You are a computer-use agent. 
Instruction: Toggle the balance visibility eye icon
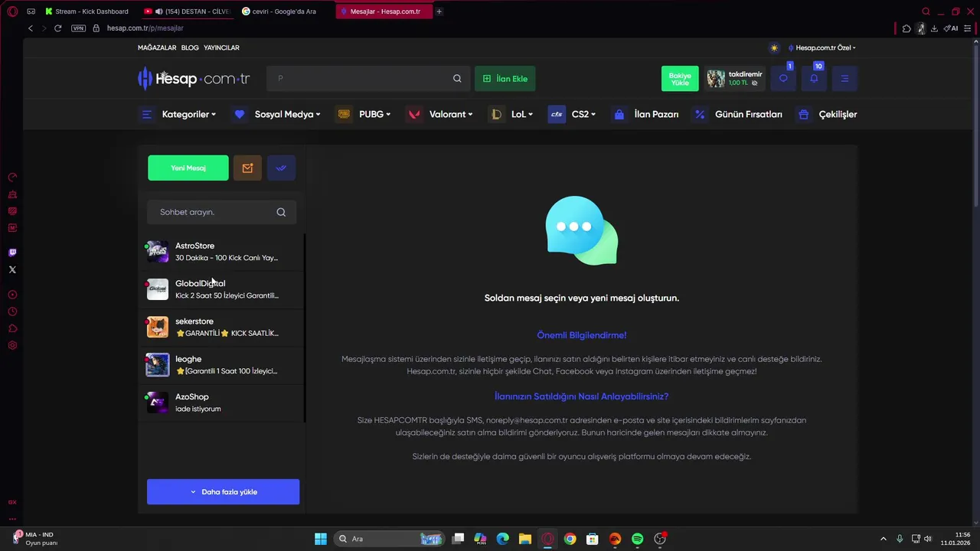[x=755, y=83]
